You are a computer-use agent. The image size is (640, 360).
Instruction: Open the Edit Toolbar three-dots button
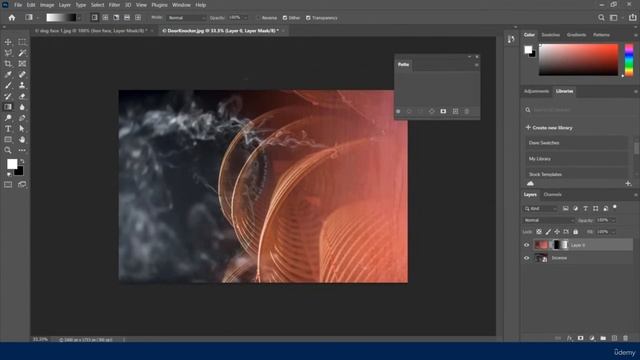(x=22, y=150)
